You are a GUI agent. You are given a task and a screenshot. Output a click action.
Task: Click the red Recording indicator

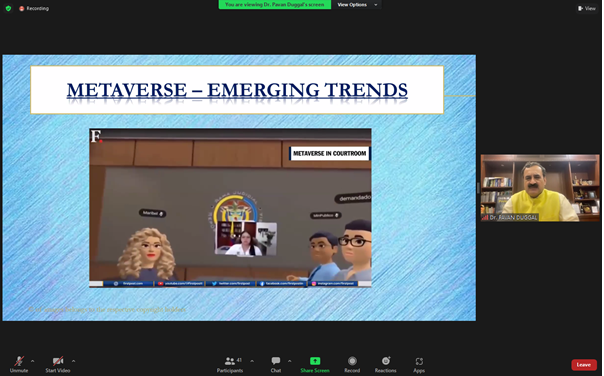click(x=34, y=8)
